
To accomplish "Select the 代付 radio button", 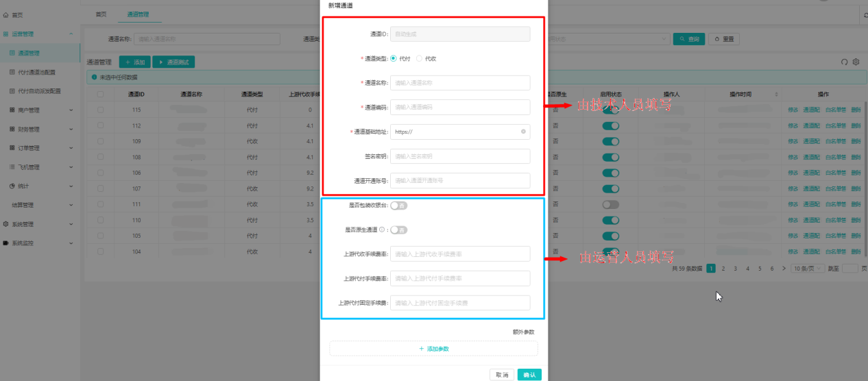I will pos(393,58).
